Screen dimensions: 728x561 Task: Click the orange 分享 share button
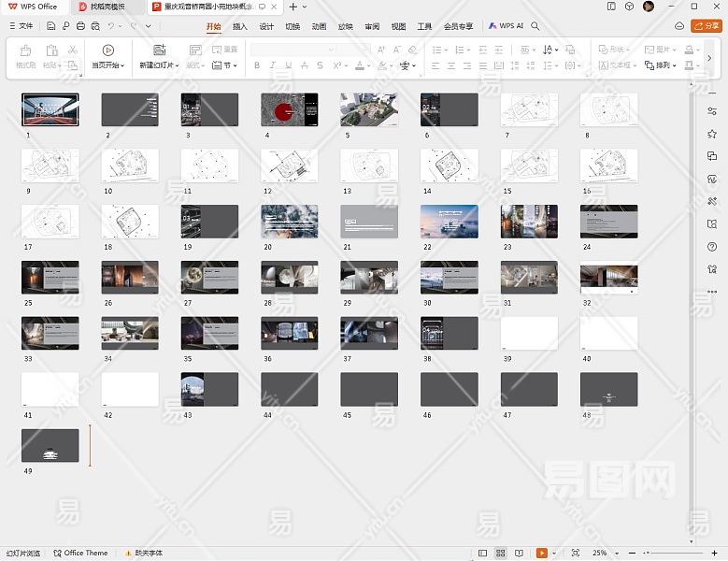pyautogui.click(x=706, y=26)
